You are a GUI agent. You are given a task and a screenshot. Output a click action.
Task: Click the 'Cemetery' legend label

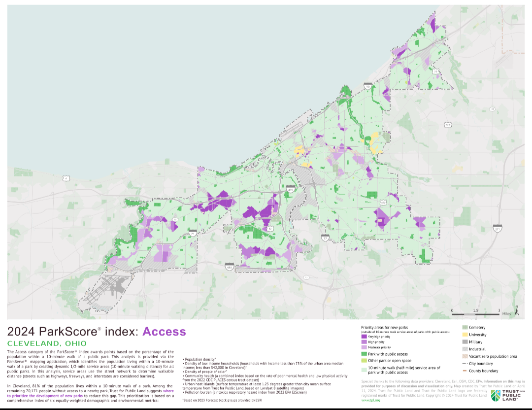click(x=477, y=328)
